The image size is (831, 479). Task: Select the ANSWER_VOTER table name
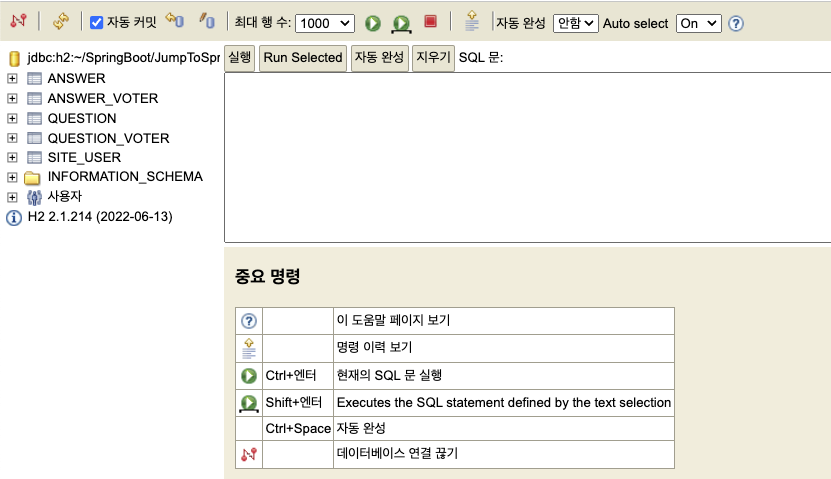[103, 99]
